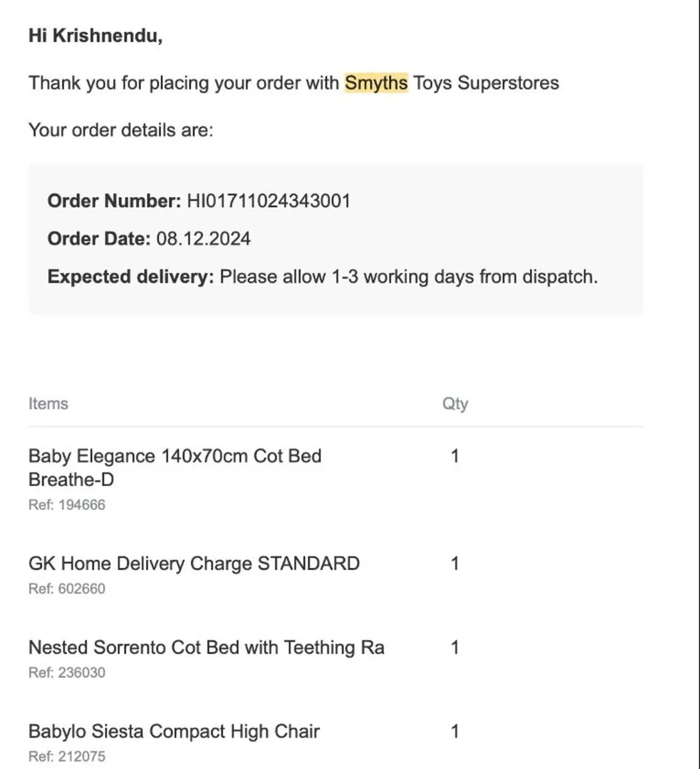The width and height of the screenshot is (700, 769).
Task: Click the highlighted Smyths word
Action: pyautogui.click(x=376, y=83)
